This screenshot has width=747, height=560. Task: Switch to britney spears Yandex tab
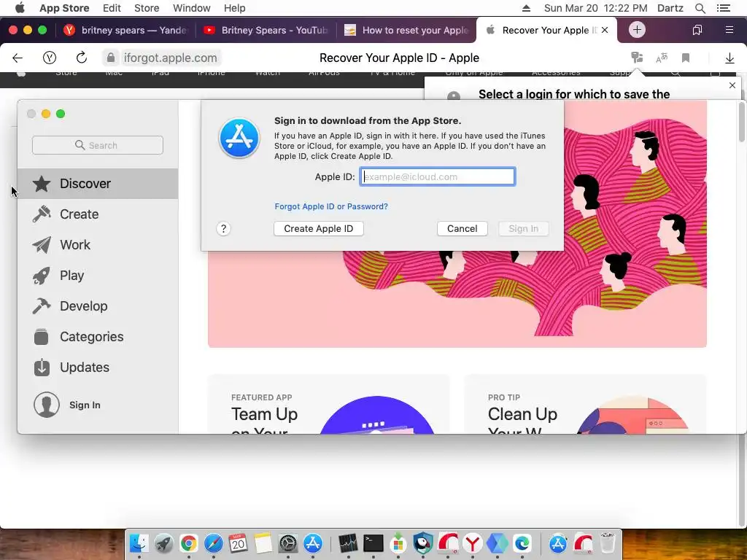pyautogui.click(x=125, y=31)
